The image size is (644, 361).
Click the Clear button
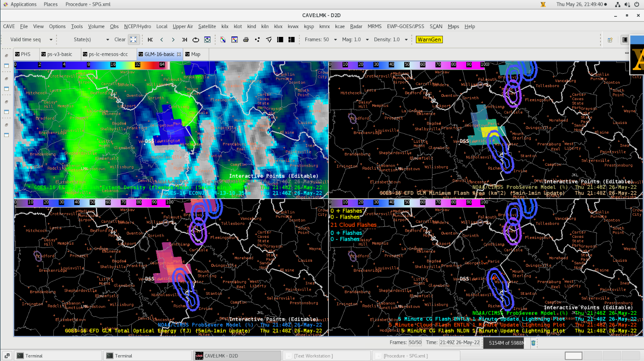coord(120,39)
